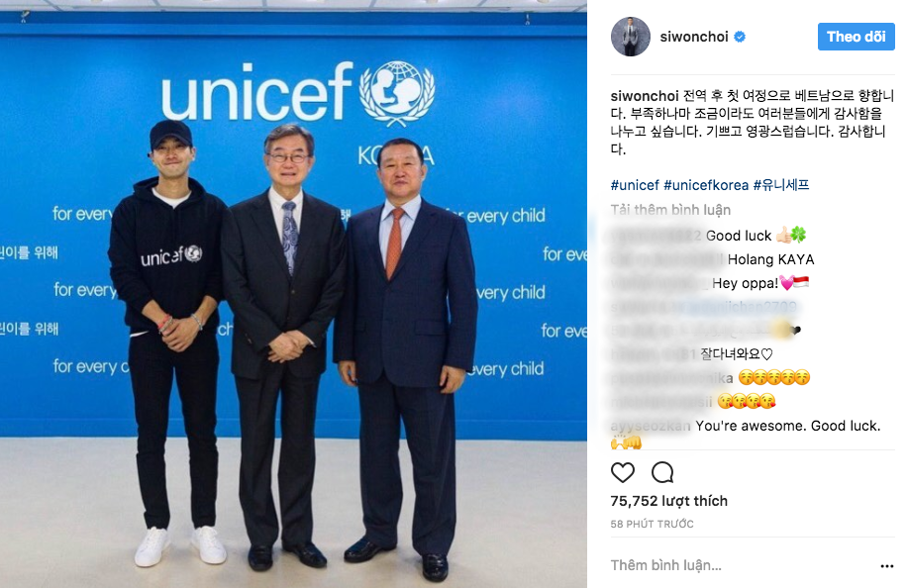Click commenter ayyseozkan username
The height and width of the screenshot is (588, 908).
click(651, 426)
